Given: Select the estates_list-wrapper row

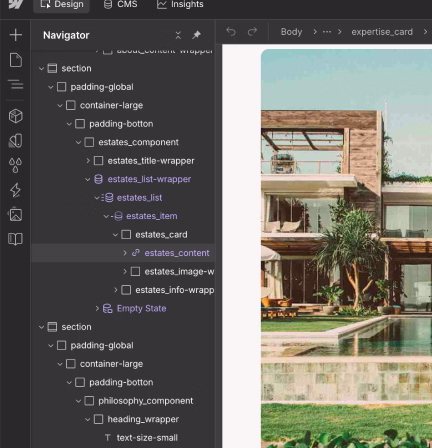Looking at the screenshot, I should (123, 179).
